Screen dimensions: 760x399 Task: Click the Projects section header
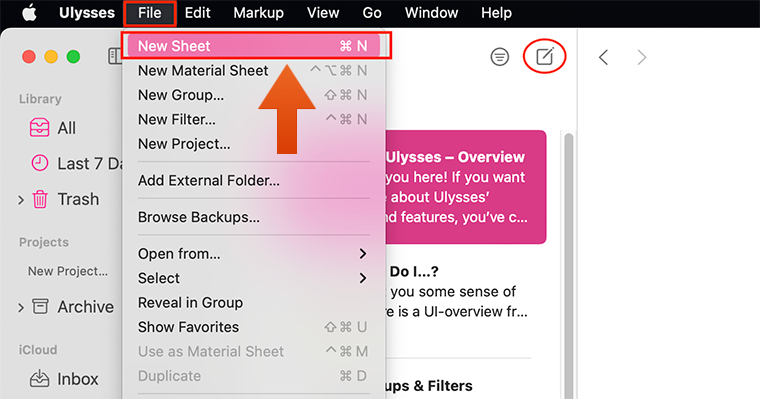point(44,242)
